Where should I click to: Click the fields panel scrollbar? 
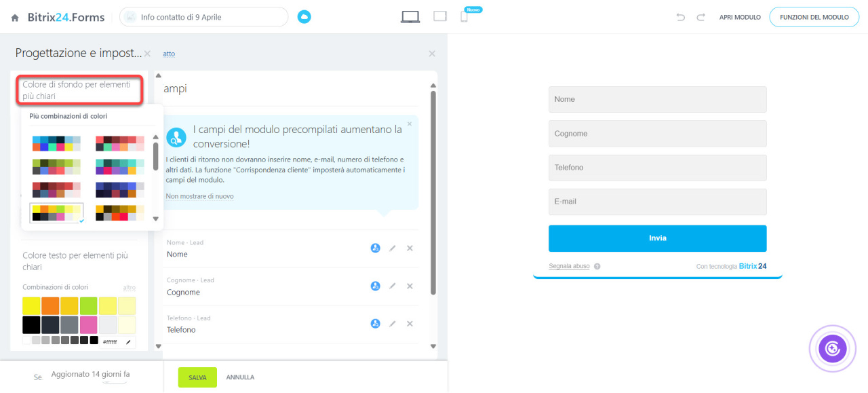click(433, 193)
